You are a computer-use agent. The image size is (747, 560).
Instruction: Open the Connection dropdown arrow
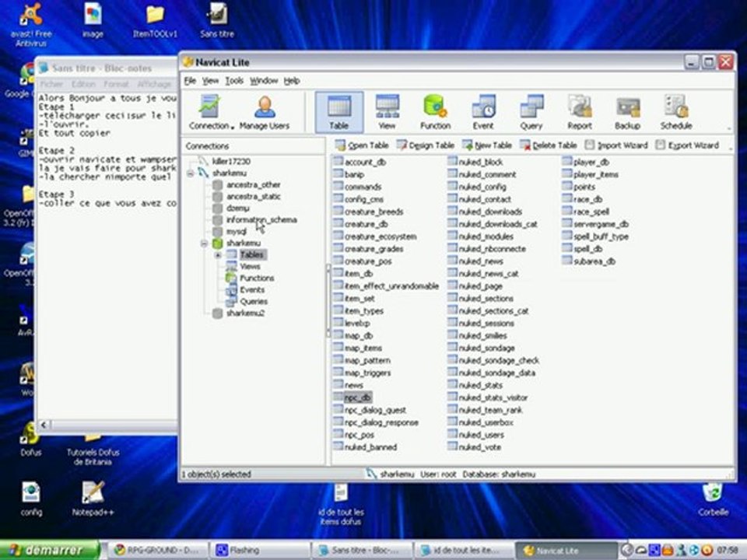233,127
